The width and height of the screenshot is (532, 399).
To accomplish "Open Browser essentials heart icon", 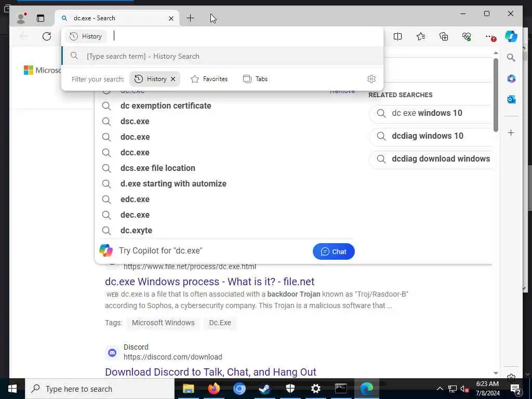I will pos(467,36).
